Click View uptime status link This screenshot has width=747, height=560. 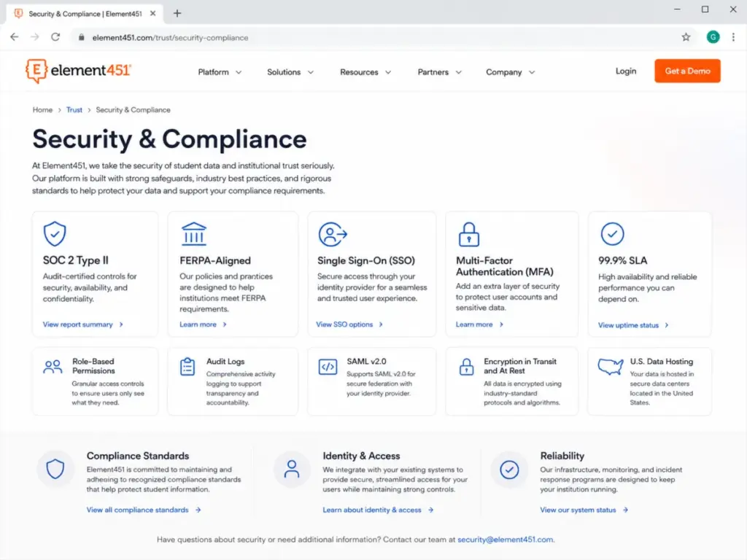click(633, 325)
